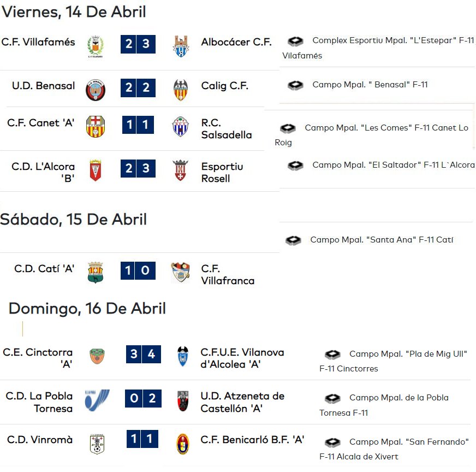The image size is (476, 472).
Task: Open the C.F.U.E. Vilanova d'Alcolea 'A' link
Action: pyautogui.click(x=242, y=358)
